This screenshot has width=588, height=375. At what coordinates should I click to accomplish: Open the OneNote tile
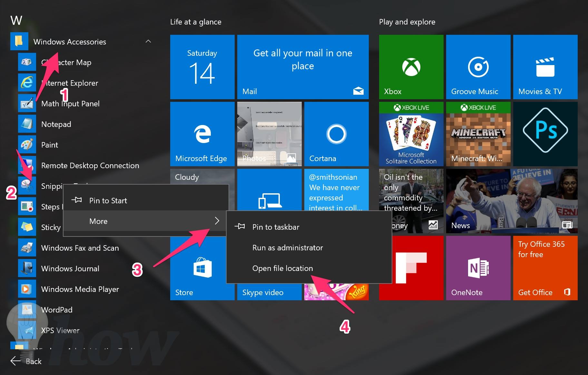[478, 268]
